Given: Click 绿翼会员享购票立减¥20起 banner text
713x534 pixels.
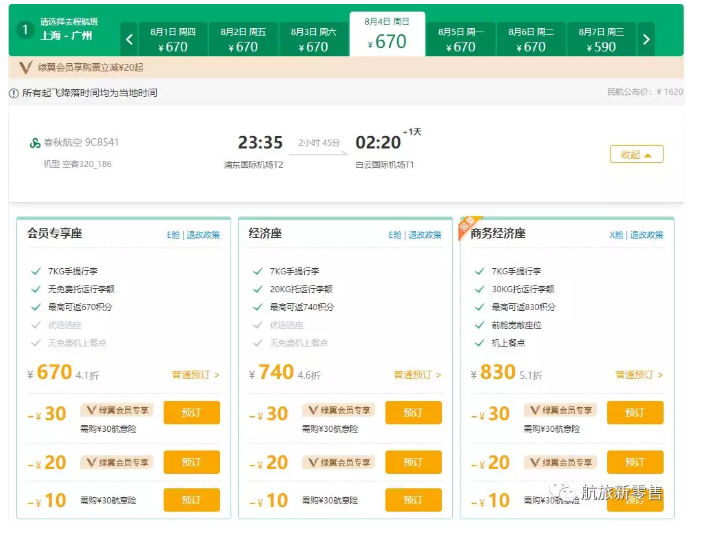Looking at the screenshot, I should click(x=90, y=68).
